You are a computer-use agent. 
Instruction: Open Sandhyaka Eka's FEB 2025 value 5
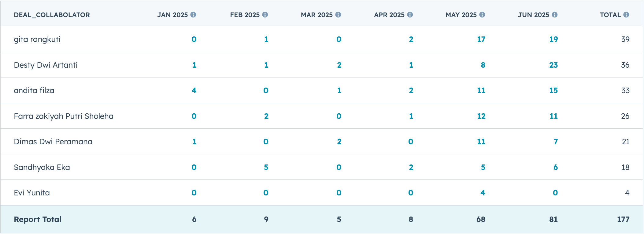tap(266, 168)
